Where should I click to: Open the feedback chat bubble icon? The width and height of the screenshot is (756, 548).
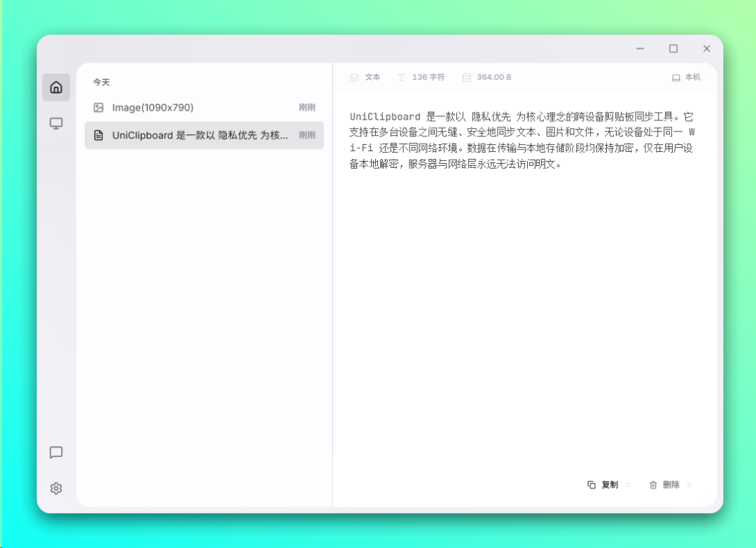[x=56, y=452]
